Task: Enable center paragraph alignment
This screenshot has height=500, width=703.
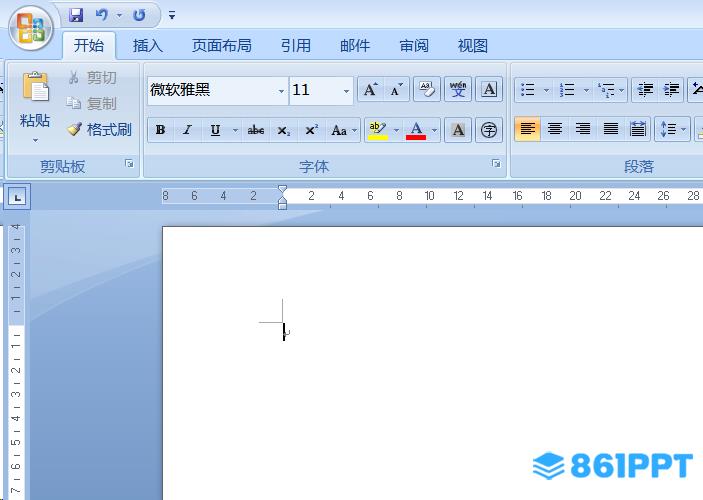Action: [x=555, y=129]
